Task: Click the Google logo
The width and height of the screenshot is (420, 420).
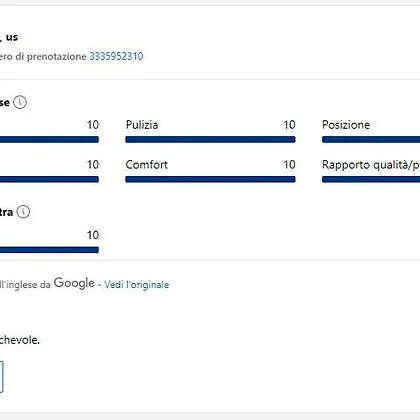Action: (74, 283)
